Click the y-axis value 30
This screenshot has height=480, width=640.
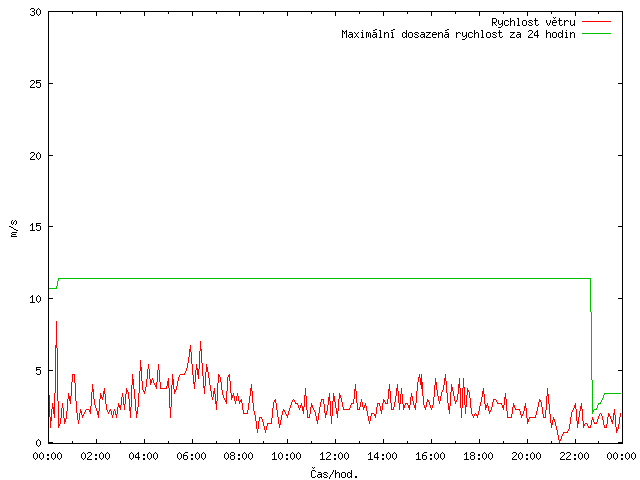[x=36, y=12]
